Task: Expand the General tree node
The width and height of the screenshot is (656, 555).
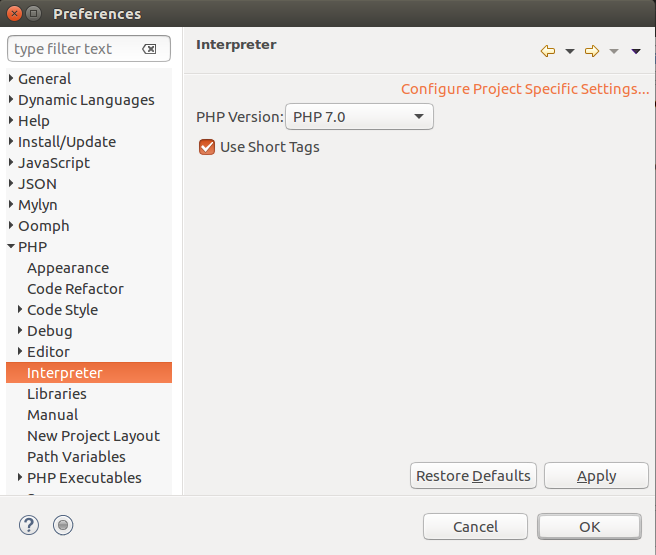Action: [11, 78]
